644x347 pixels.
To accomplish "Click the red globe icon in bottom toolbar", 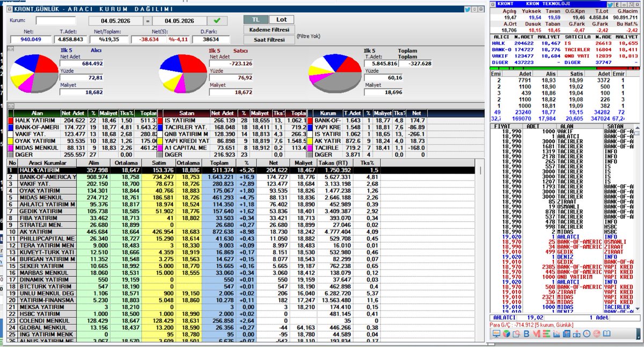I will point(597,334).
